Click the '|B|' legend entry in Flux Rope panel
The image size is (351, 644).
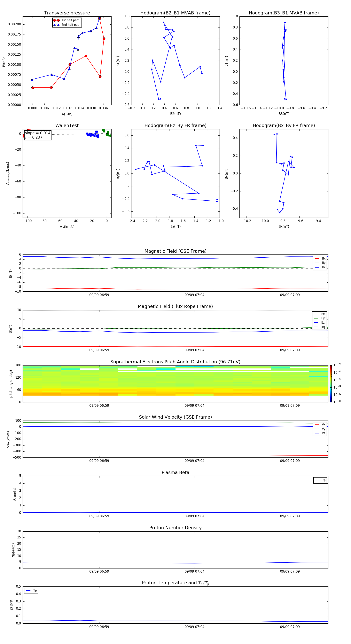(x=320, y=327)
